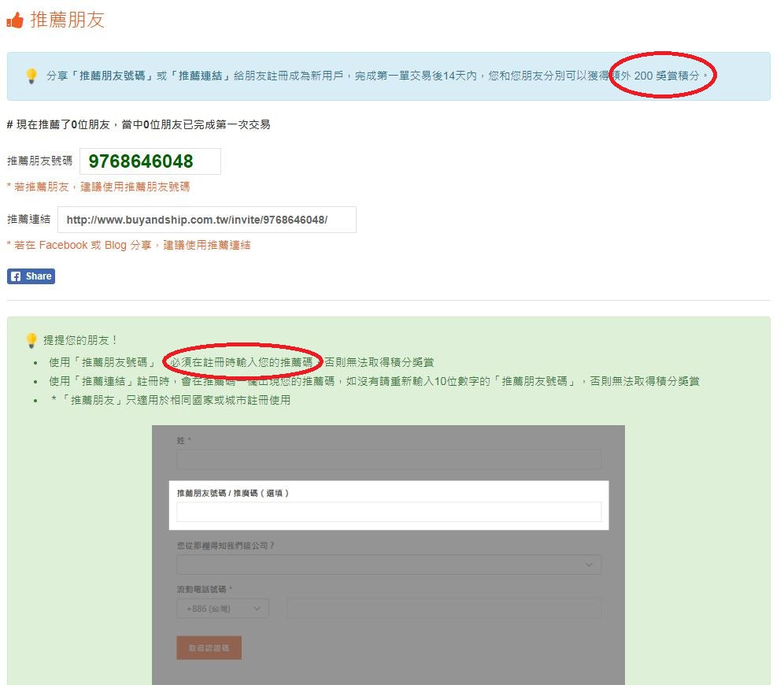Click the 流動電話號碼 phone number input
The height and width of the screenshot is (685, 784).
point(444,609)
